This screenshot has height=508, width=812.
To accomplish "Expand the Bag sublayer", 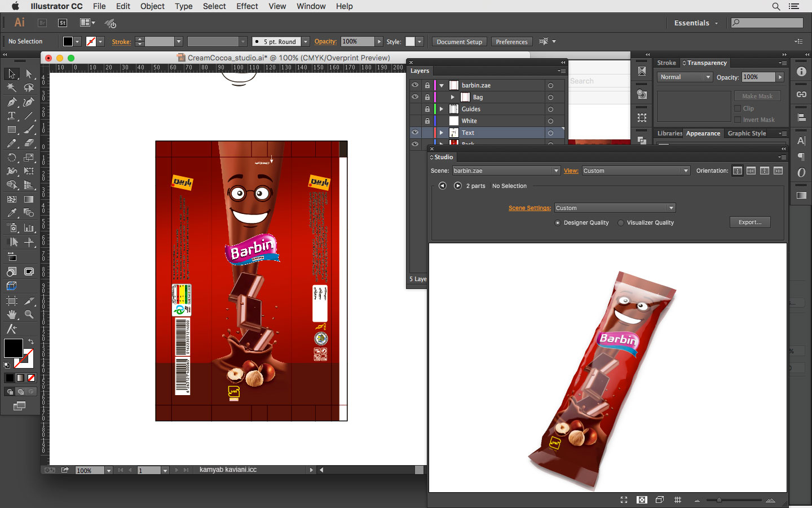I will [452, 97].
